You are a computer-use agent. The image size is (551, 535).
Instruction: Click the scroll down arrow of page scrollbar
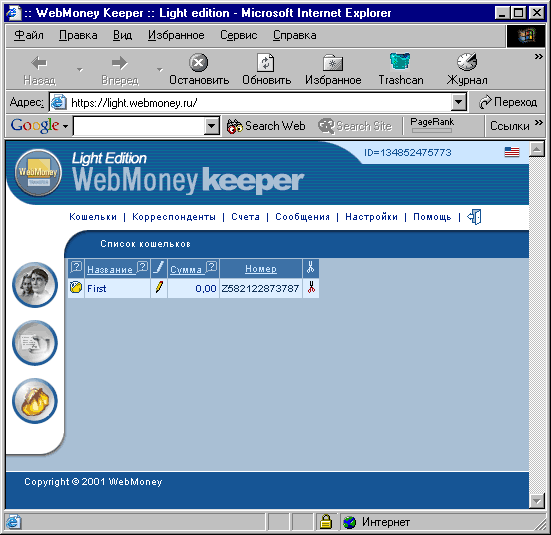537,500
